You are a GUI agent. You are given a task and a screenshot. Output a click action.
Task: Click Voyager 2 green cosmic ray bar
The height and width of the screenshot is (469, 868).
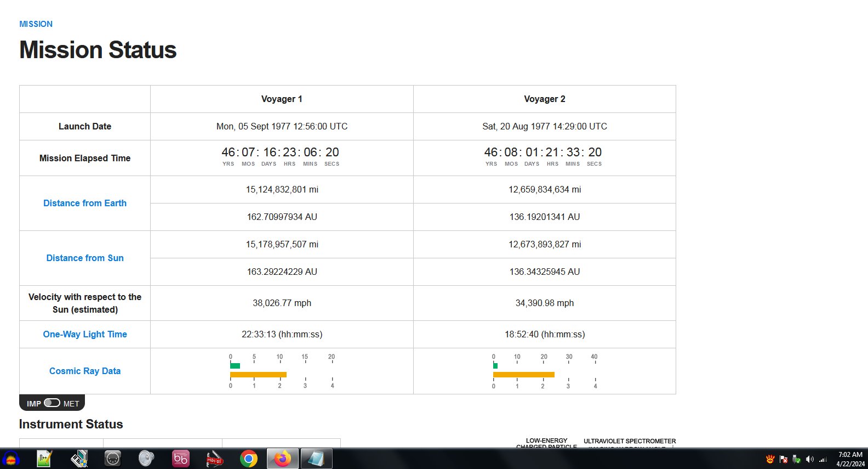(x=495, y=365)
